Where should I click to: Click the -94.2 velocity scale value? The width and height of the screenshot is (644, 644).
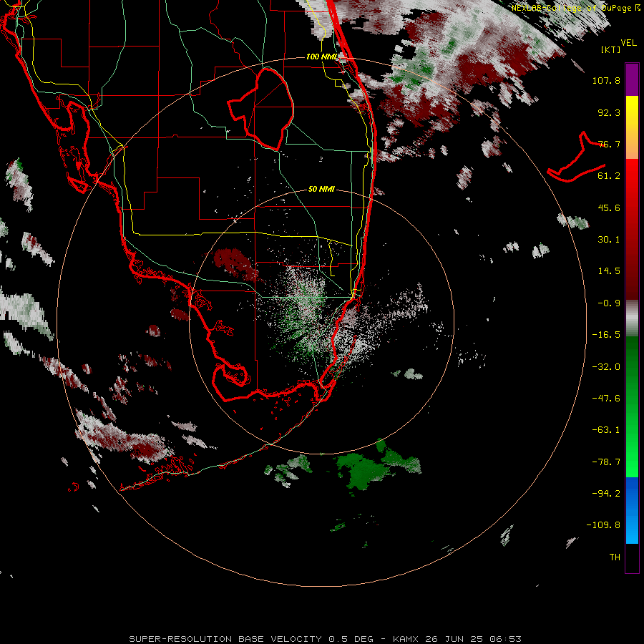coord(606,493)
